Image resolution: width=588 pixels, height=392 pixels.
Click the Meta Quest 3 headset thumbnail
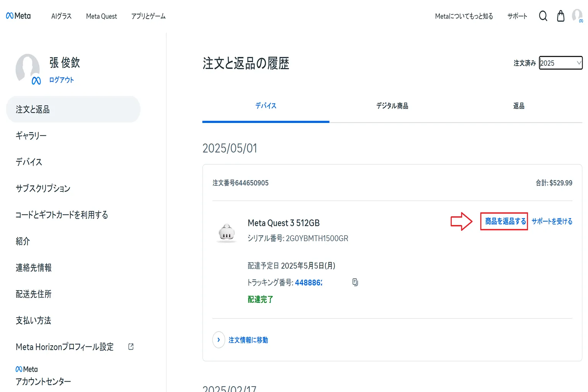(x=227, y=232)
